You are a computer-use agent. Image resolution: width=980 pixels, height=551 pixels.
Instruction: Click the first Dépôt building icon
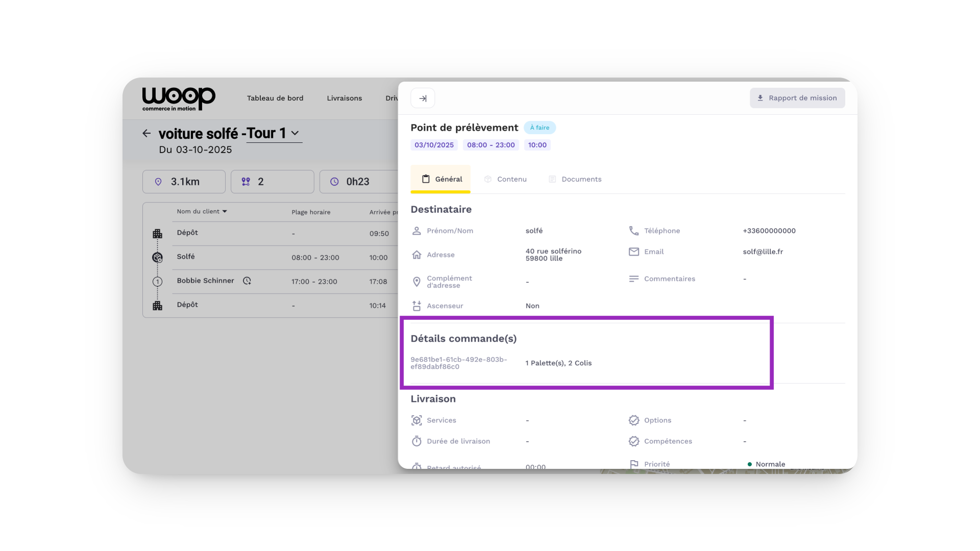click(x=157, y=234)
